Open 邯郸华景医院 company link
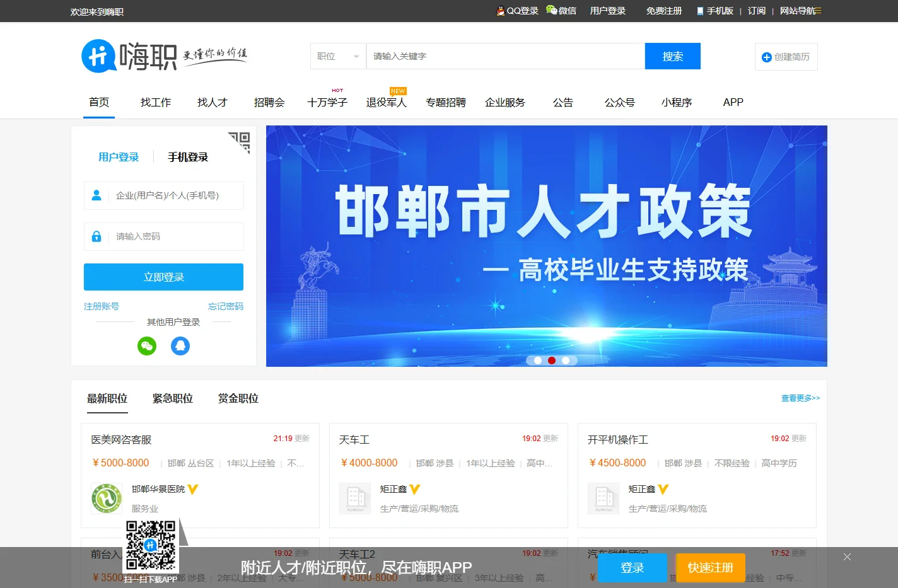 click(x=158, y=489)
